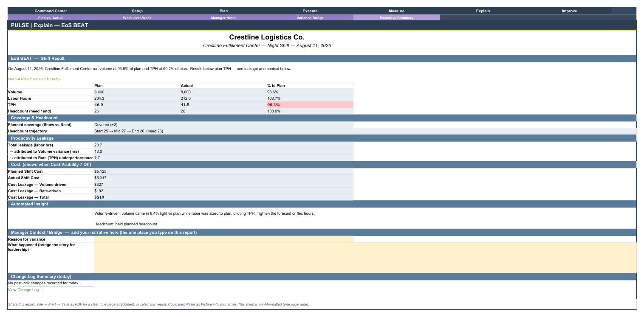Select the TPH actual value 41.5
644x317 pixels.
point(223,105)
